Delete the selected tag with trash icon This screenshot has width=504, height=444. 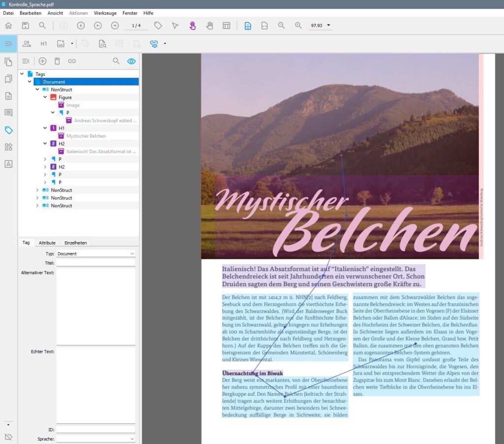click(x=57, y=61)
